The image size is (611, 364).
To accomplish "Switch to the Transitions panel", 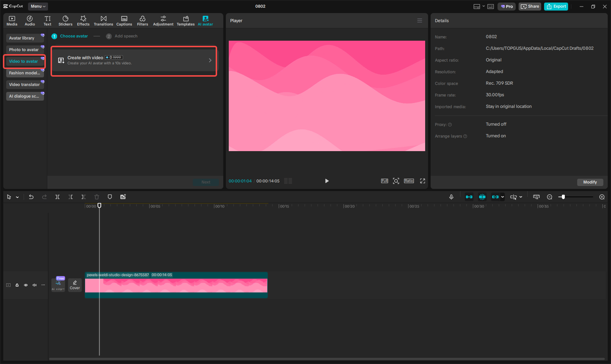I will pyautogui.click(x=103, y=20).
